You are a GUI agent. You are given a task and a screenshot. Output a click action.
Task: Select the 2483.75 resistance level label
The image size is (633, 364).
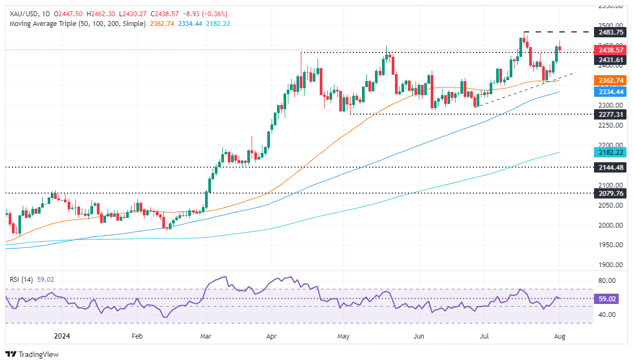point(610,32)
